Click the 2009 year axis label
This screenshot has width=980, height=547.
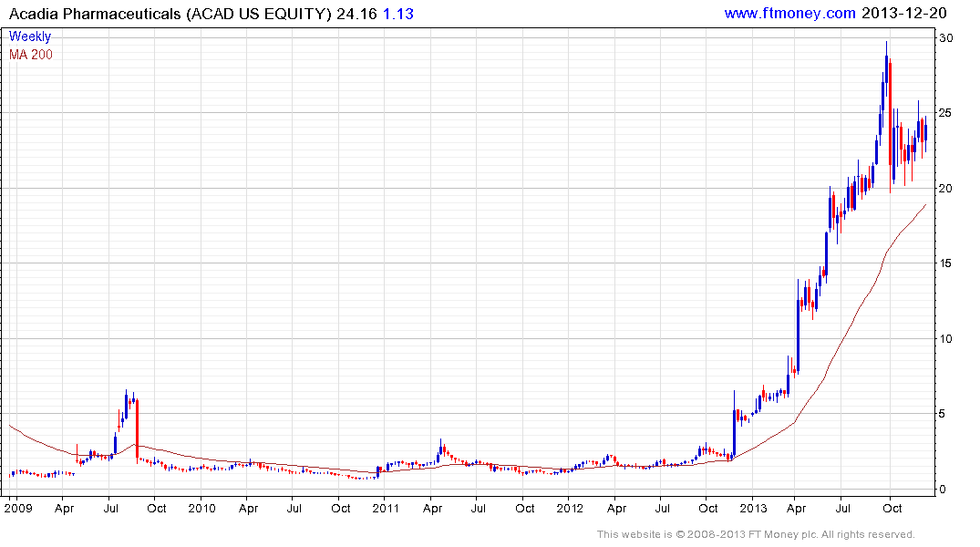(x=17, y=508)
